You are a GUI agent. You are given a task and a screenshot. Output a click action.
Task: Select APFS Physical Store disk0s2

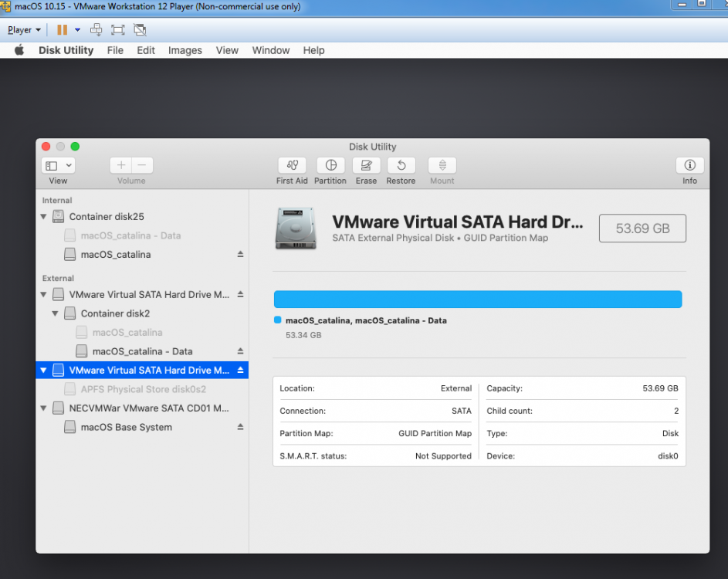pyautogui.click(x=143, y=389)
